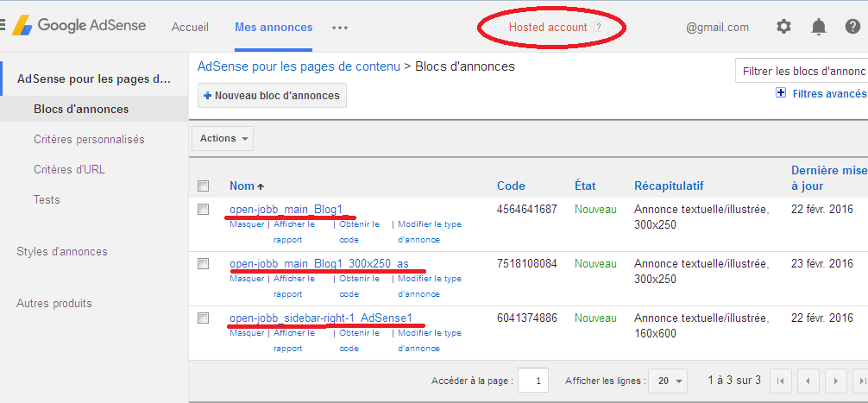Open the more options ellipsis in the top navigation

pos(340,27)
